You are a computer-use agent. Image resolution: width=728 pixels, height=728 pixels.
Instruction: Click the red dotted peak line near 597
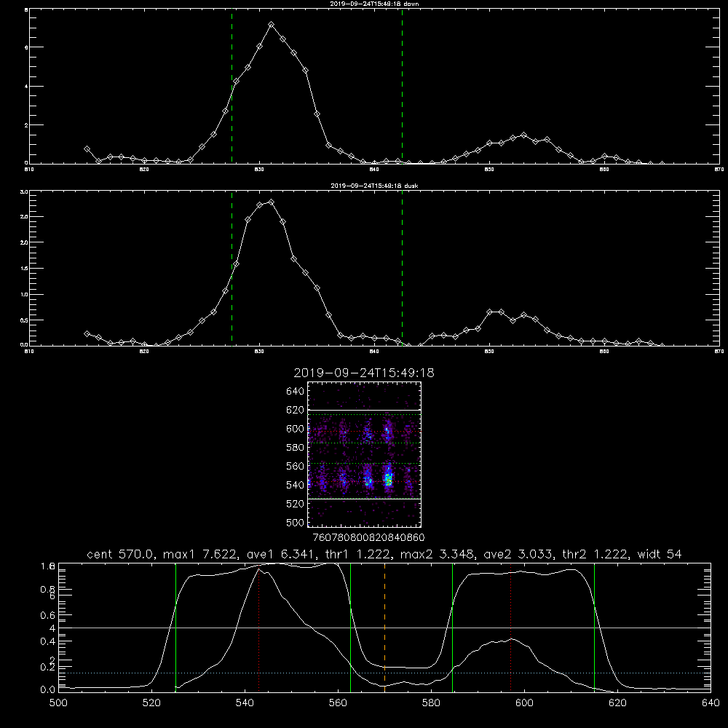point(511,628)
